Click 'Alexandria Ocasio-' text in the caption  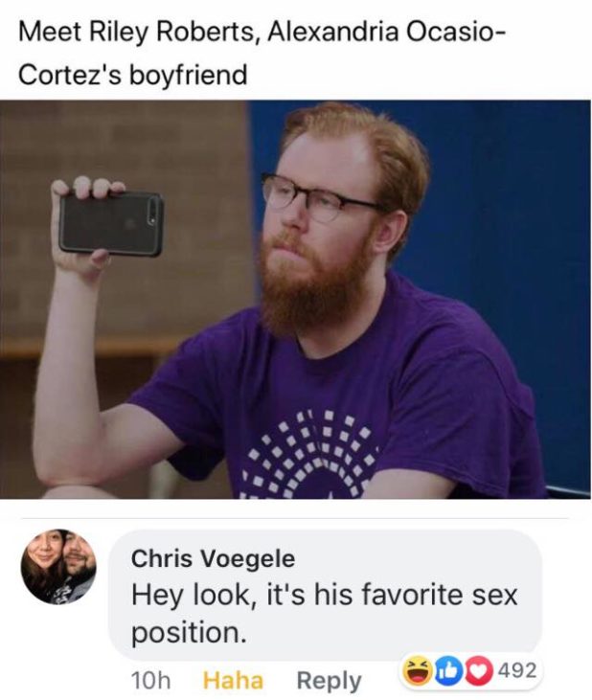387,32
